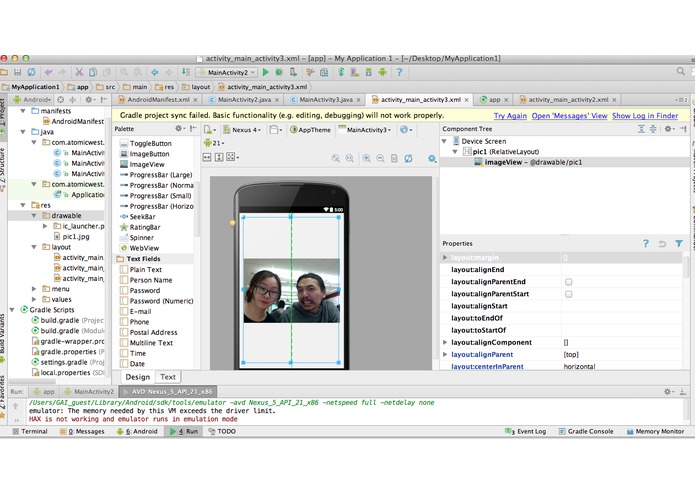Click Zoom to Fit in designer
This screenshot has height=494, width=695.
pyautogui.click(x=336, y=158)
